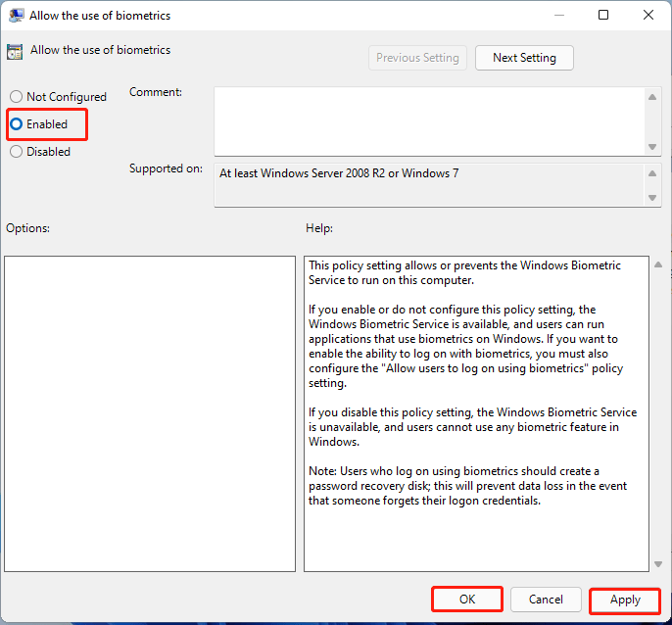The width and height of the screenshot is (672, 625).
Task: Click 'If you disable this policy setting' paragraph
Action: tap(473, 427)
